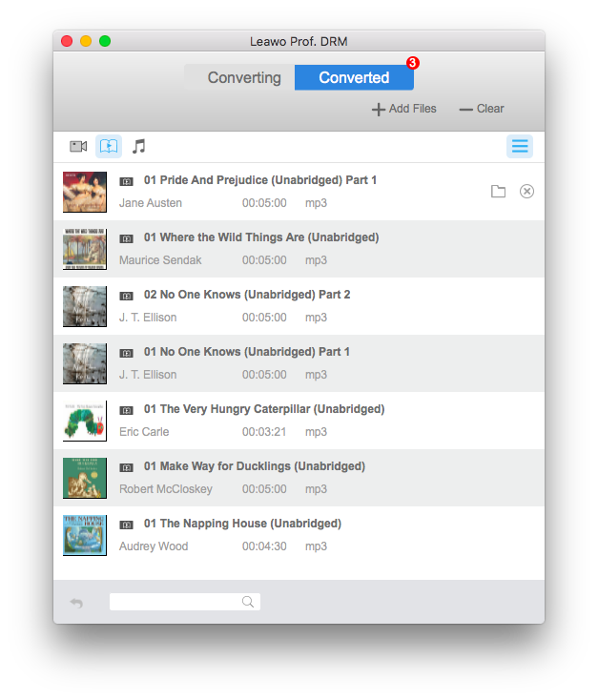Screen dimensions: 598x700
Task: Click the Pride And Prejudice cover thumbnail
Action: tap(84, 192)
